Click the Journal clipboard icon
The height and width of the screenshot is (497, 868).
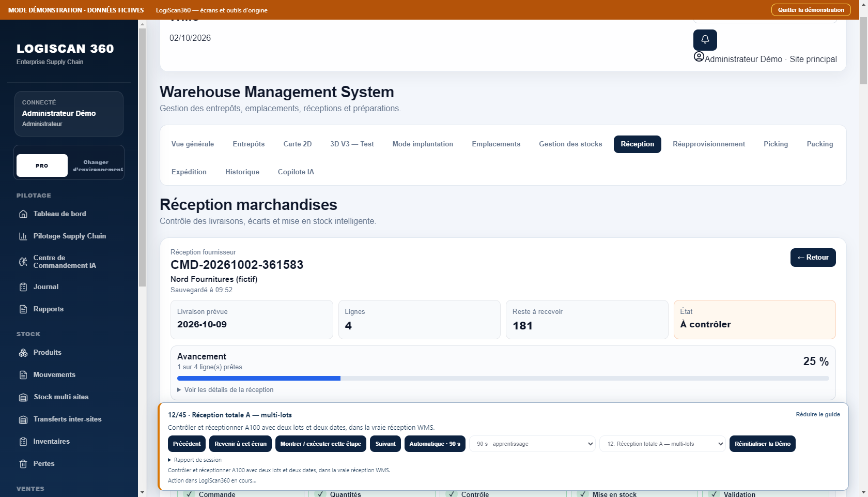click(x=23, y=287)
